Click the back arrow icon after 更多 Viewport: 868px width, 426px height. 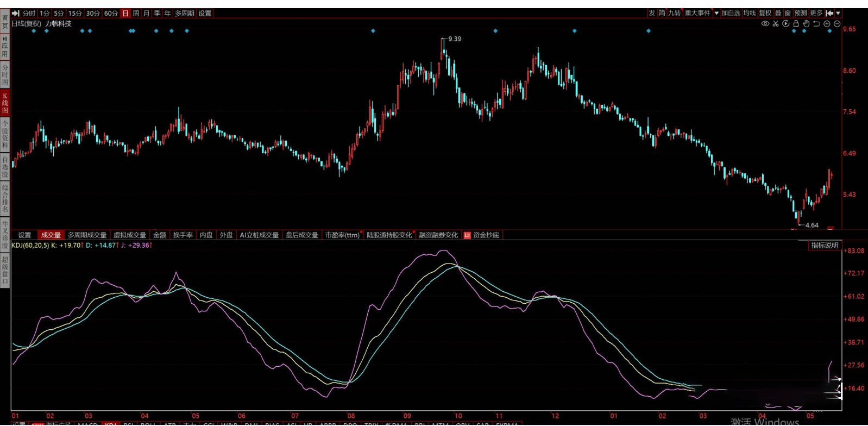point(829,13)
